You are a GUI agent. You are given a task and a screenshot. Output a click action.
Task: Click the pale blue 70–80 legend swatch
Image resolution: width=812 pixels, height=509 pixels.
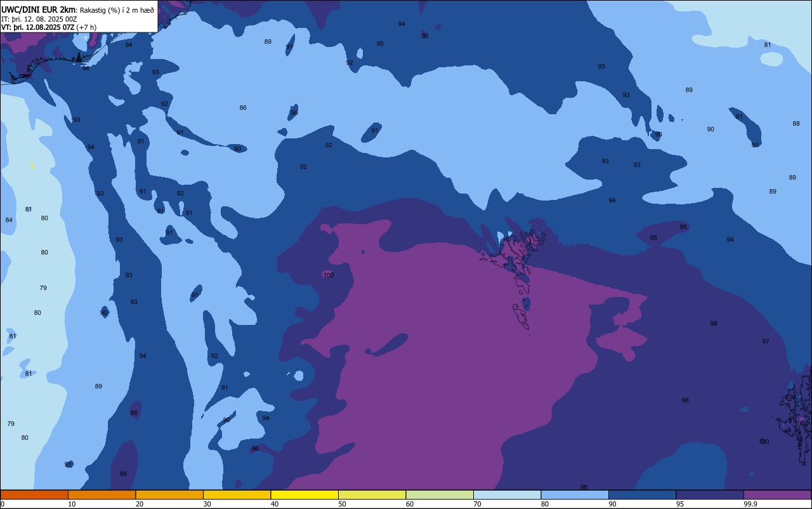(x=507, y=494)
